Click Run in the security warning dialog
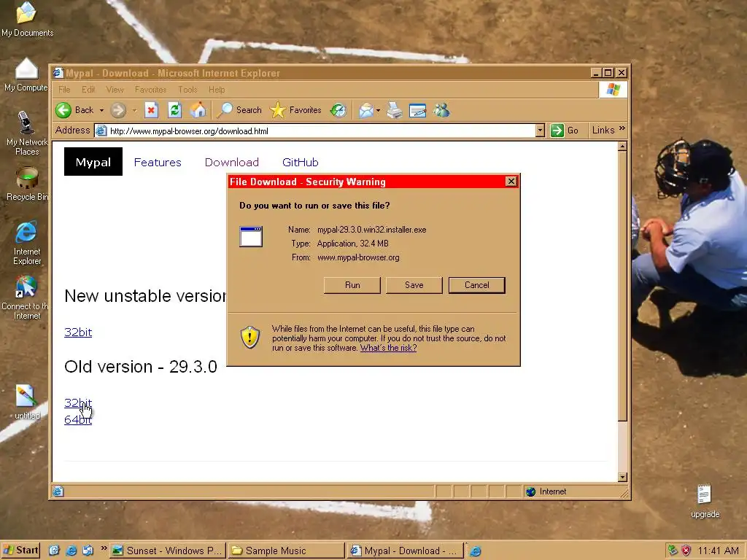This screenshot has width=747, height=560. [x=352, y=285]
